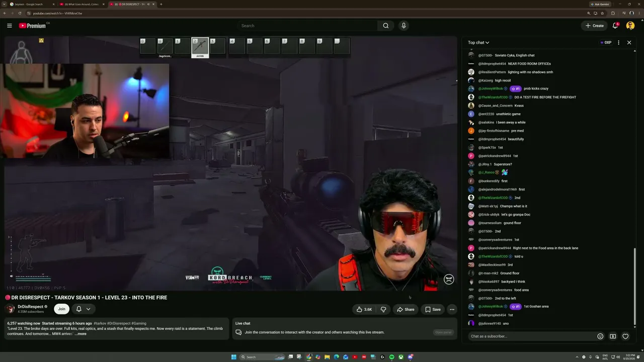Screen dimensions: 644x362
Task: Focus the YouTube search field
Action: pos(307,26)
